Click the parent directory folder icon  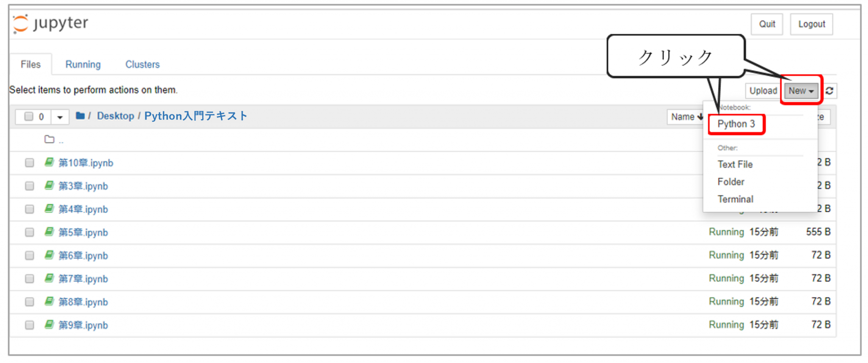(50, 139)
